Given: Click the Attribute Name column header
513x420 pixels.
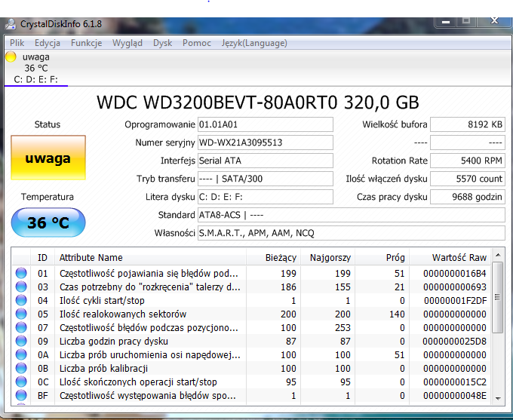Looking at the screenshot, I should pos(150,258).
